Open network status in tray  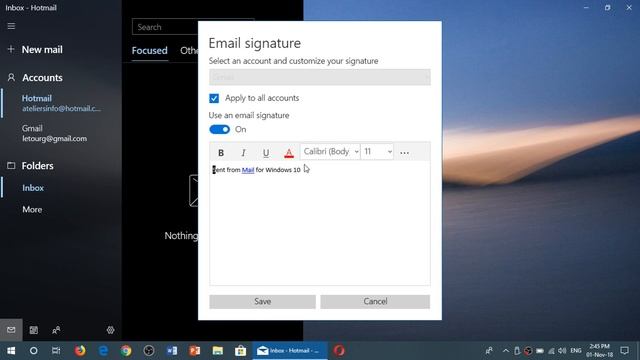point(551,351)
